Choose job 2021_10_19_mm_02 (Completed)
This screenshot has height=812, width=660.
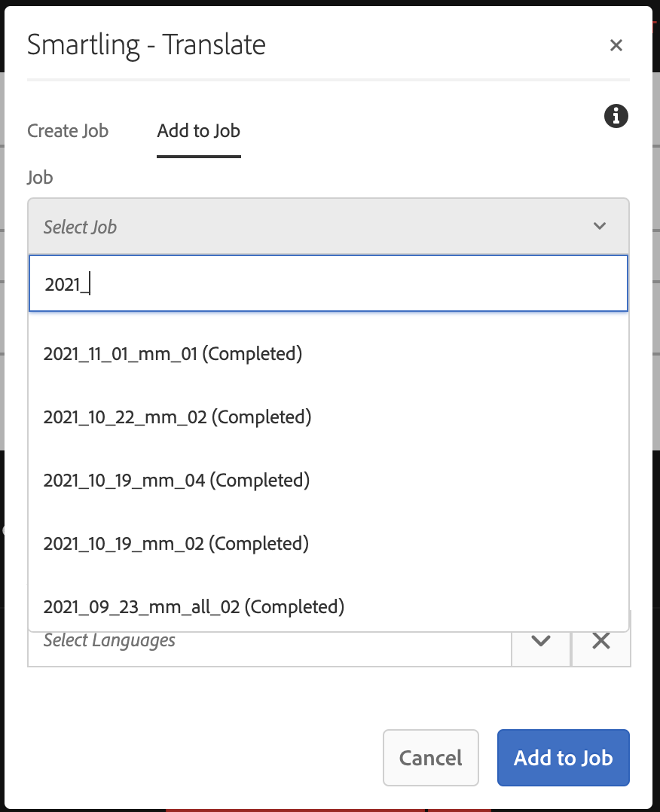pos(176,543)
